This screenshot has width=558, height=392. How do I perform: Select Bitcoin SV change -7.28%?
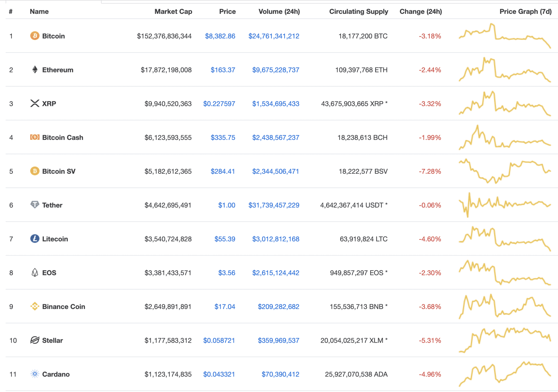(430, 171)
